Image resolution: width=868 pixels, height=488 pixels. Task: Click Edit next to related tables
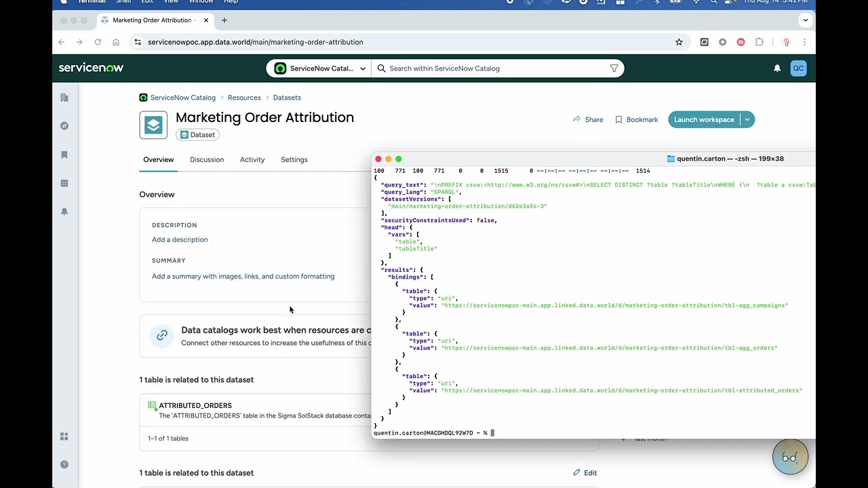[x=585, y=472]
